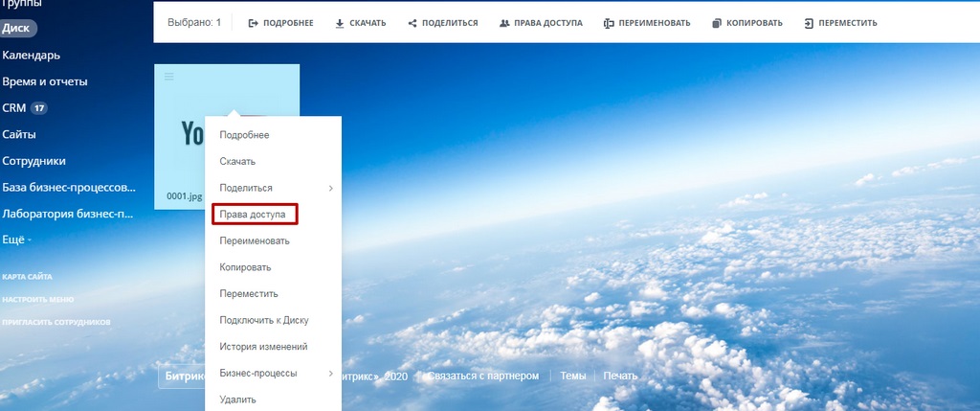This screenshot has height=411, width=980.
Task: Open КАРТА САЙТА link
Action: point(27,277)
